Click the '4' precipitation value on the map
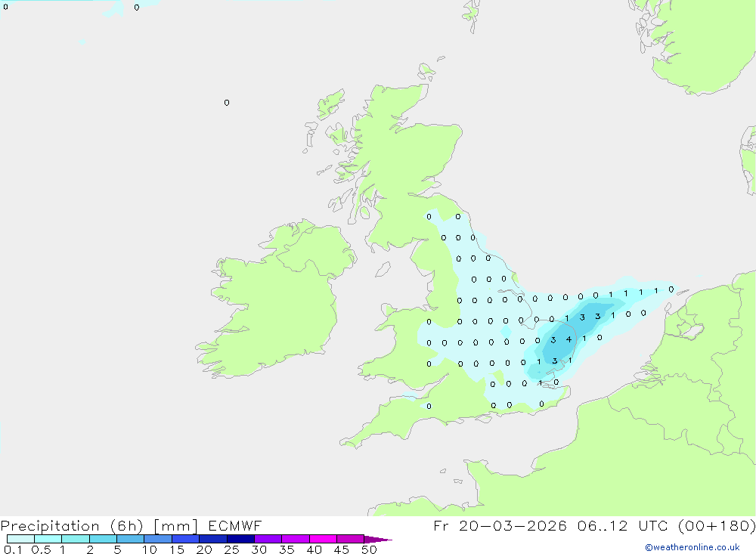756x554 pixels. (569, 339)
